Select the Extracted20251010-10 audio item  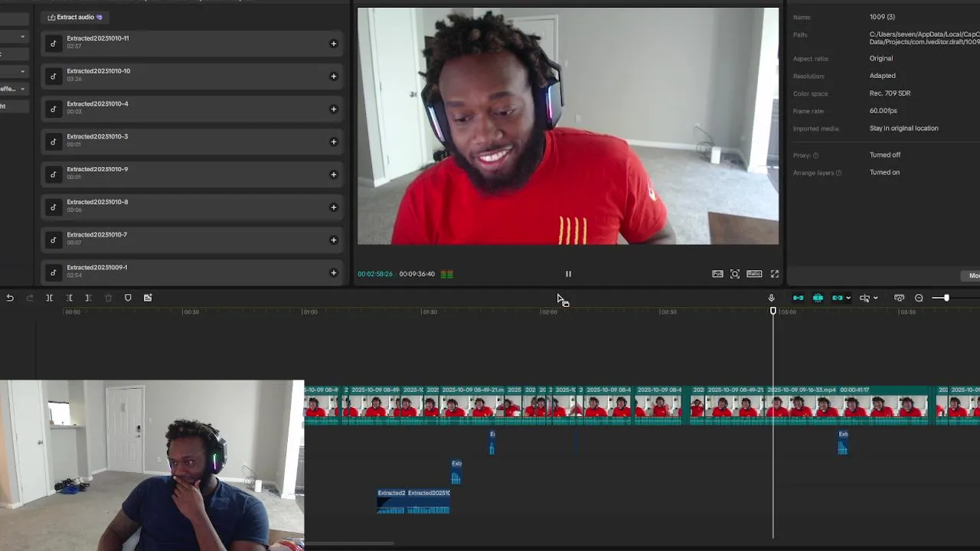click(191, 77)
